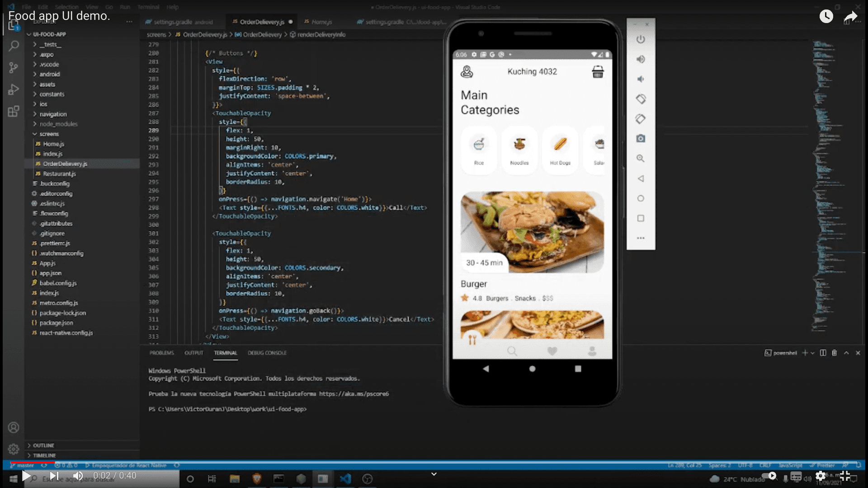The height and width of the screenshot is (488, 868).
Task: Tap the search tab in app bottom bar
Action: (512, 351)
